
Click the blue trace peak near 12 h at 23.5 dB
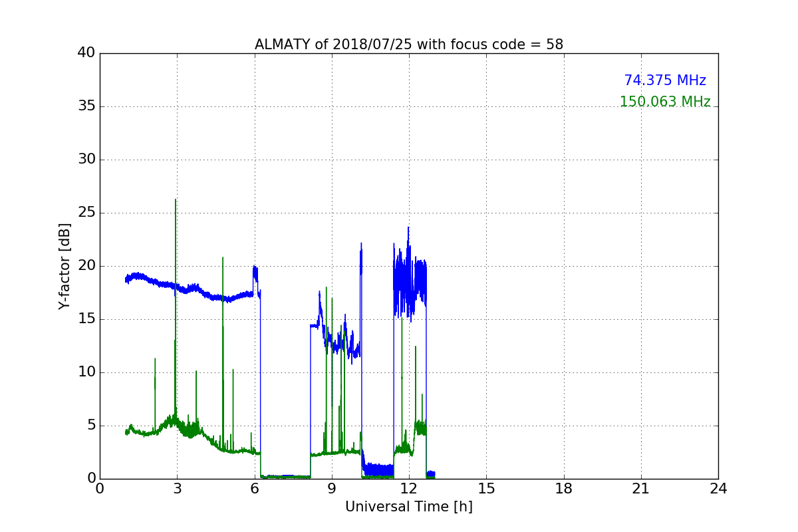pos(408,227)
